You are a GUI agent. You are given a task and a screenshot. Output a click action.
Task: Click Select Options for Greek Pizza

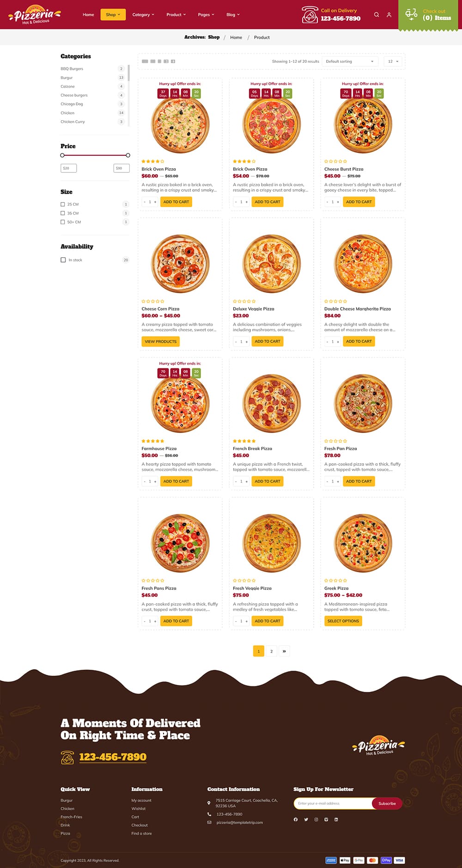tap(343, 621)
